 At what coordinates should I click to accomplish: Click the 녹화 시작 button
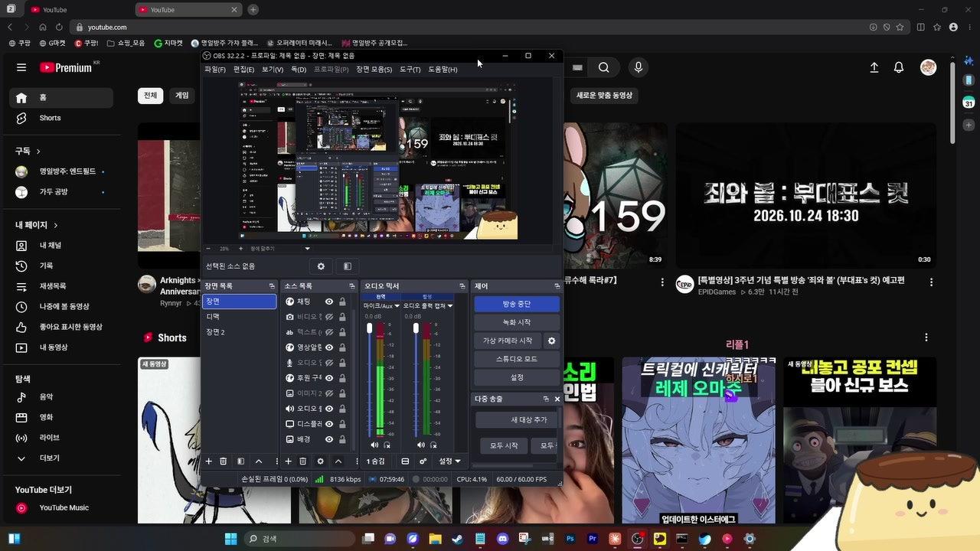(517, 322)
